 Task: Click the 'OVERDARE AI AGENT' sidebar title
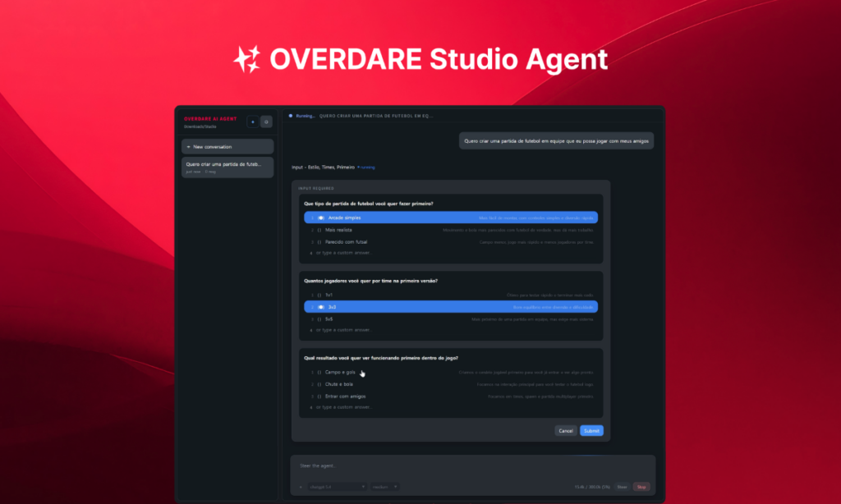point(210,119)
